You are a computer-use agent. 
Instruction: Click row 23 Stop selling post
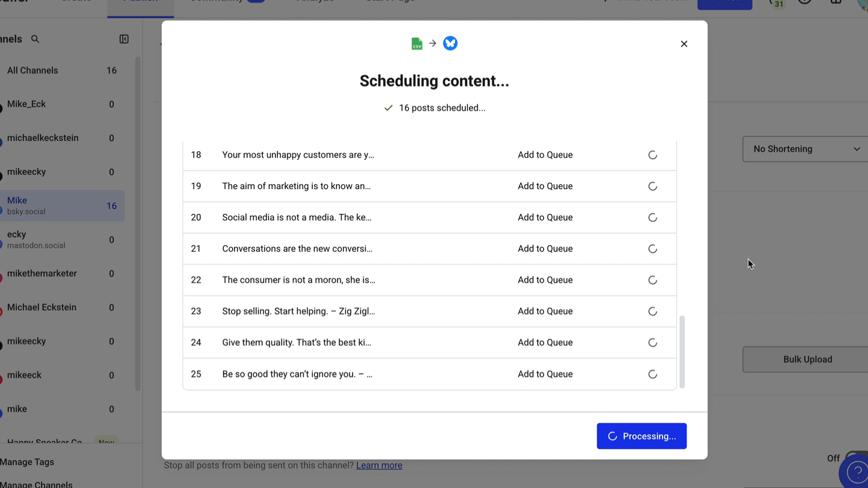[x=298, y=311]
